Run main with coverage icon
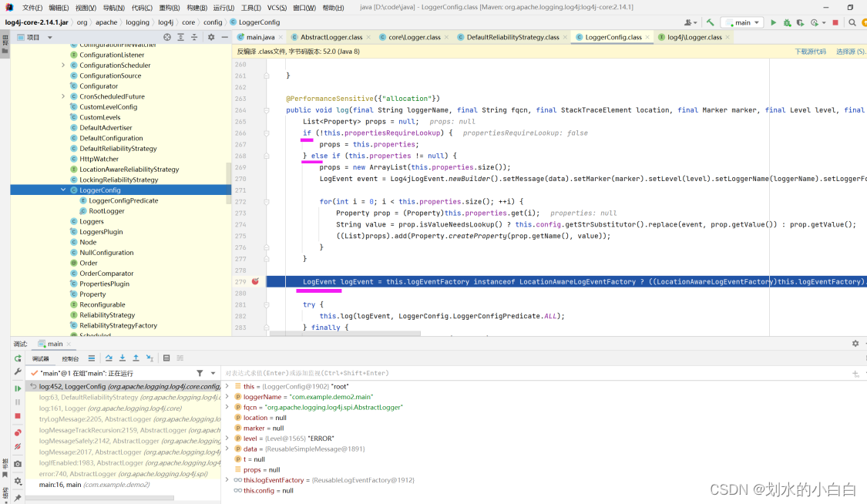The height and width of the screenshot is (504, 867). pos(800,22)
